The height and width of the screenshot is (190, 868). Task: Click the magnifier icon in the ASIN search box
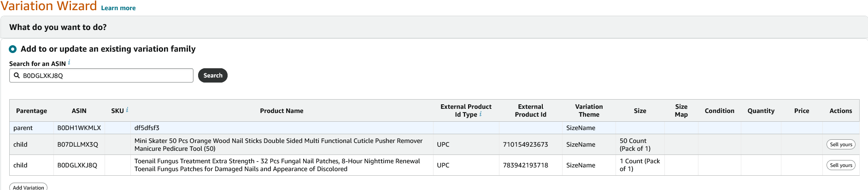pyautogui.click(x=17, y=76)
